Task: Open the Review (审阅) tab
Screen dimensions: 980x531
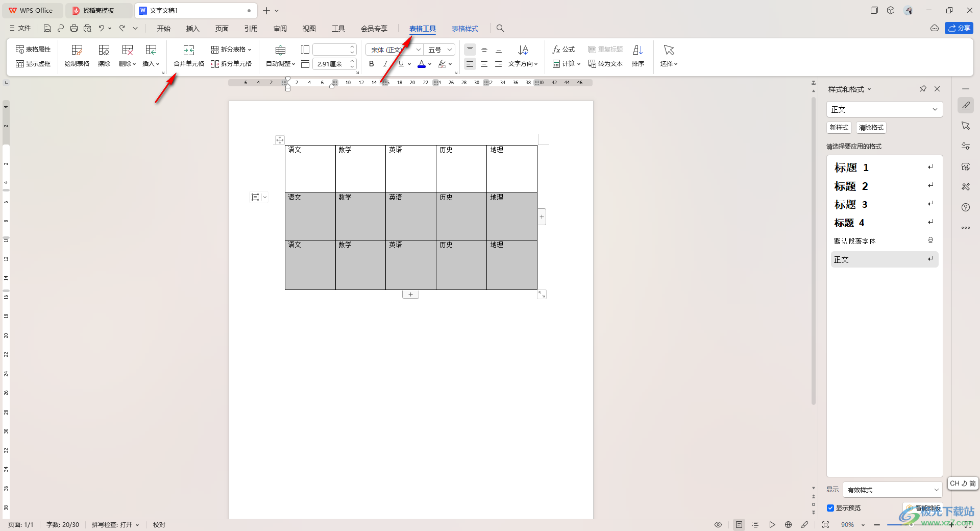Action: coord(280,29)
